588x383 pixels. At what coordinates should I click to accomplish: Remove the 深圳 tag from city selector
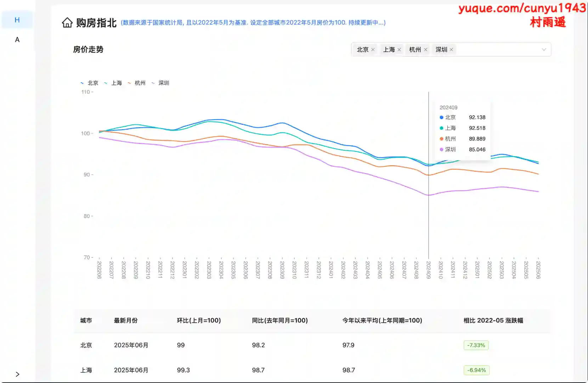click(451, 50)
